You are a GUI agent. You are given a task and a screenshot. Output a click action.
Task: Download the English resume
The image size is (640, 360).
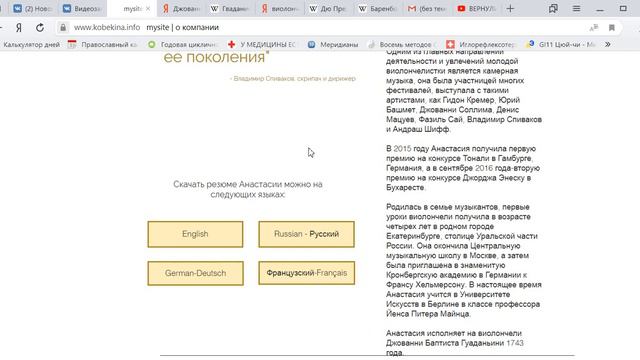[x=195, y=234]
